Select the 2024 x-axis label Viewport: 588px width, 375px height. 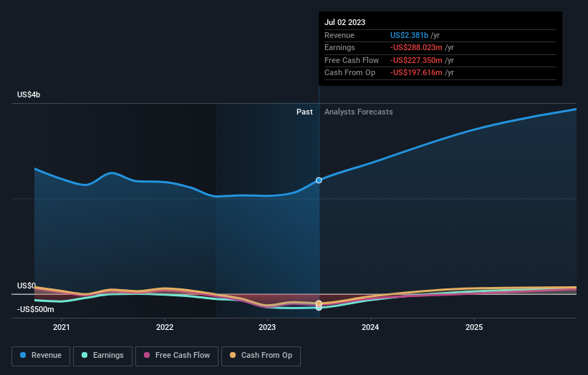click(x=370, y=327)
